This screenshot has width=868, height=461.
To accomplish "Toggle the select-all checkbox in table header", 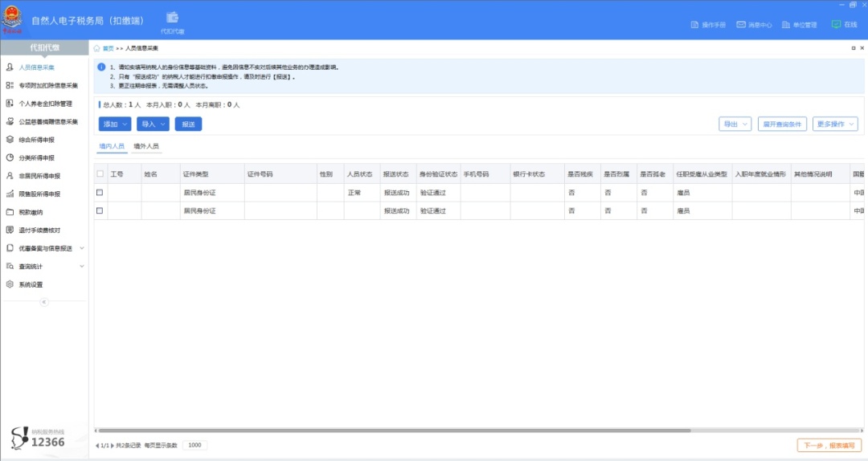I will pos(100,173).
